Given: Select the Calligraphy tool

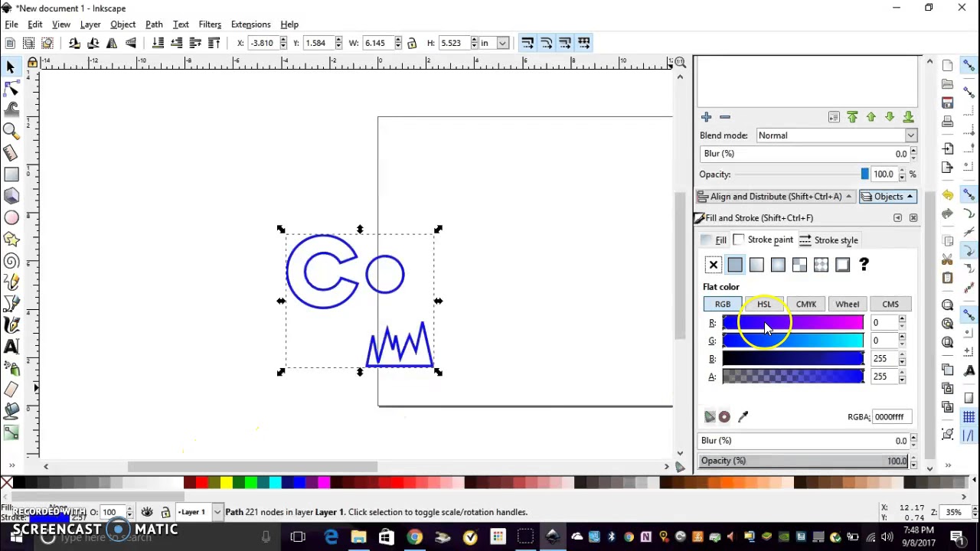Looking at the screenshot, I should click(x=11, y=325).
